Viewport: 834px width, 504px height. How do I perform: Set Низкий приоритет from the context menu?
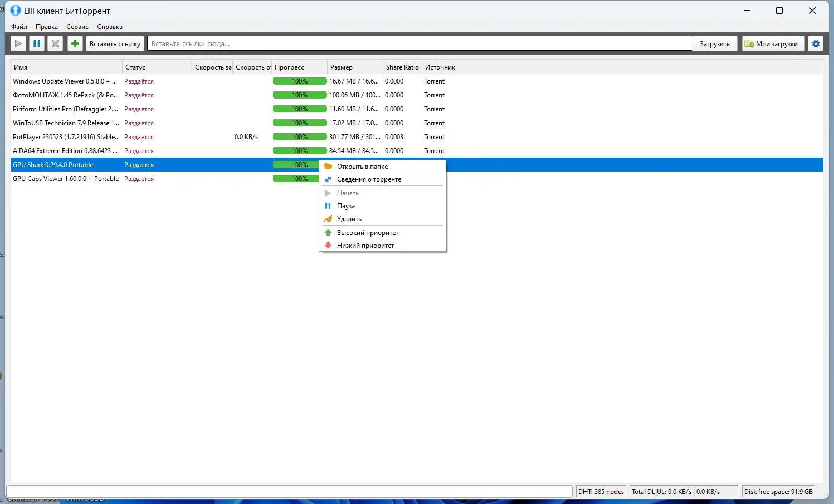click(383, 246)
